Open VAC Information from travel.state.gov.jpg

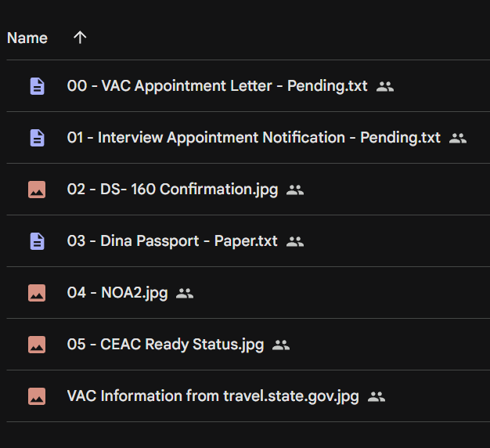point(213,396)
